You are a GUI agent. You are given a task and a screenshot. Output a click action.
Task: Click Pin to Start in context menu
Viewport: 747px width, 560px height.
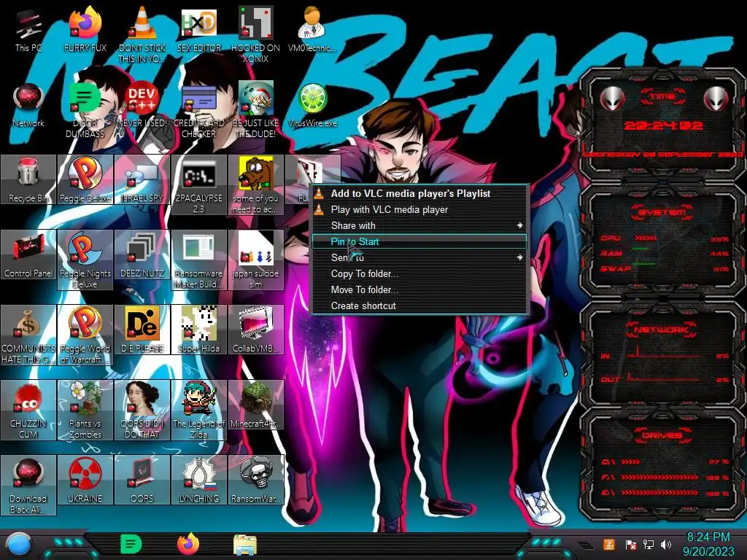click(419, 241)
